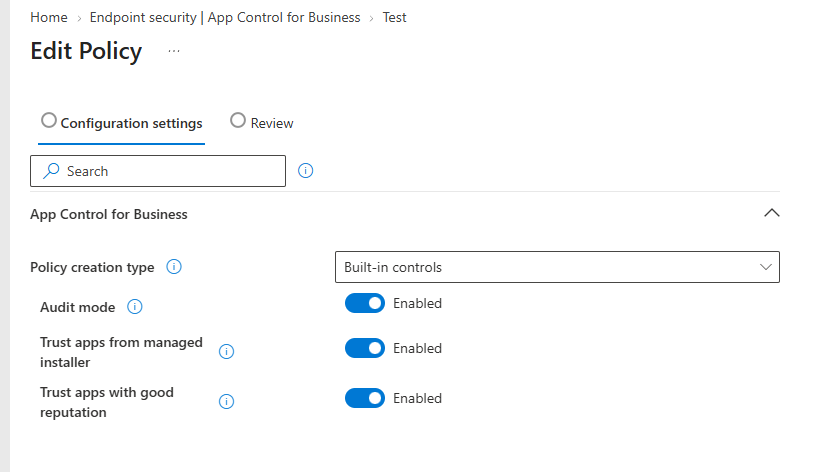Click the Audit mode label

[x=77, y=307]
